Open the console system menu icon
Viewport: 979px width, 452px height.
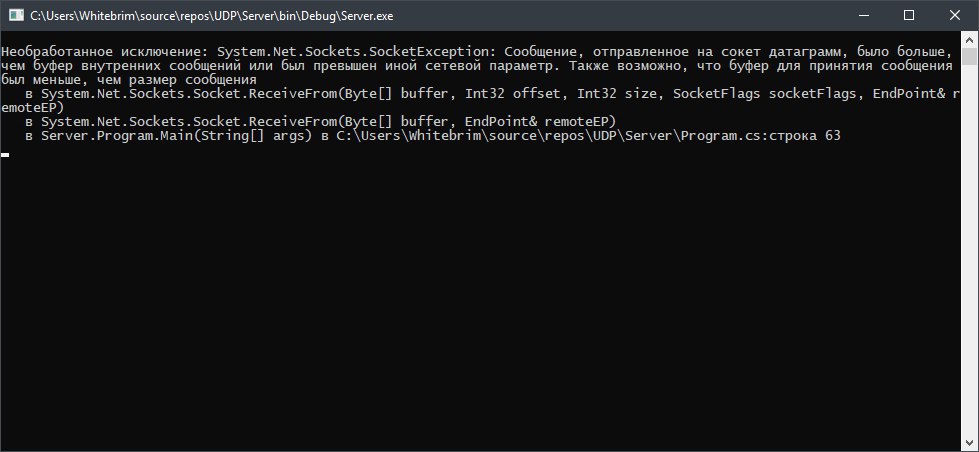[17, 16]
